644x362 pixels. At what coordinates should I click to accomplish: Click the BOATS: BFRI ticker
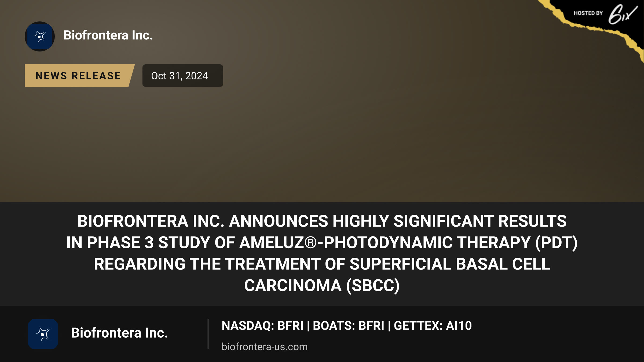coord(349,326)
